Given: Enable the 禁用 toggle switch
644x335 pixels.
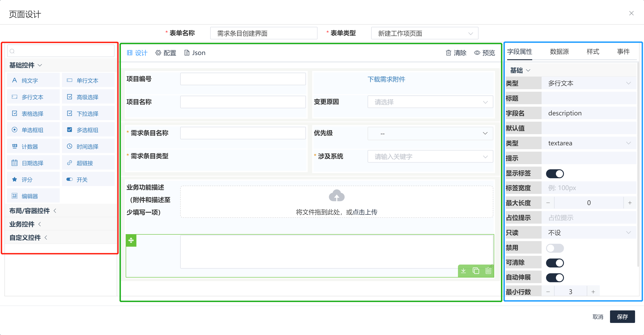Looking at the screenshot, I should (x=555, y=248).
